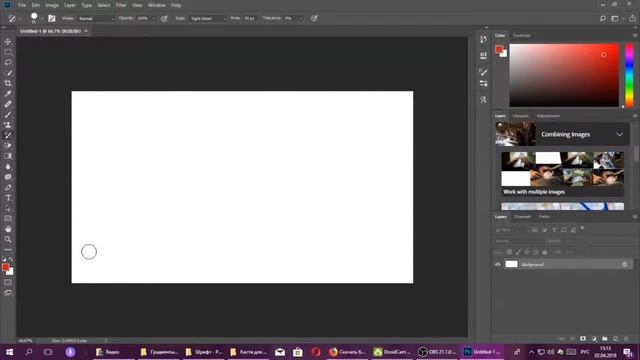Viewport: 640px width, 360px height.
Task: Select the Background layer name
Action: 533,264
